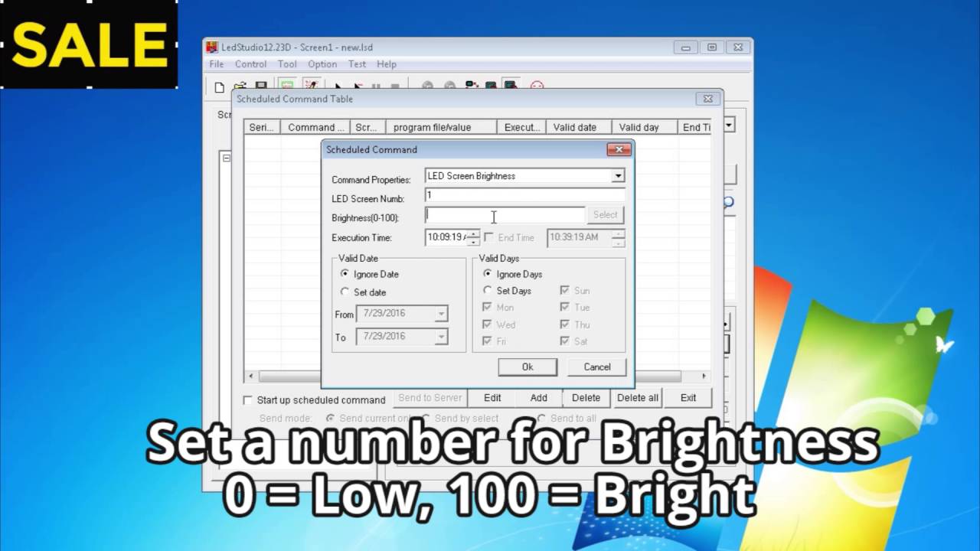Toggle the Wed checkbox

click(x=487, y=324)
